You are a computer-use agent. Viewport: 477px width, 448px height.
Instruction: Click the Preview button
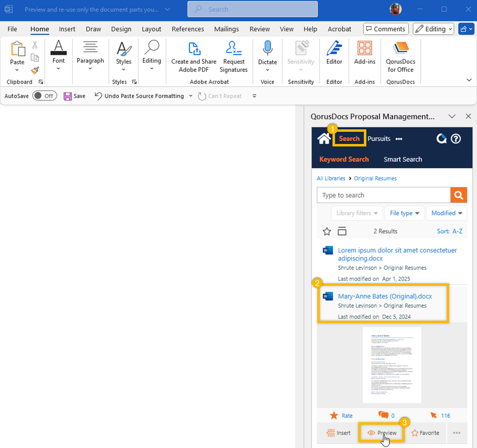(382, 432)
